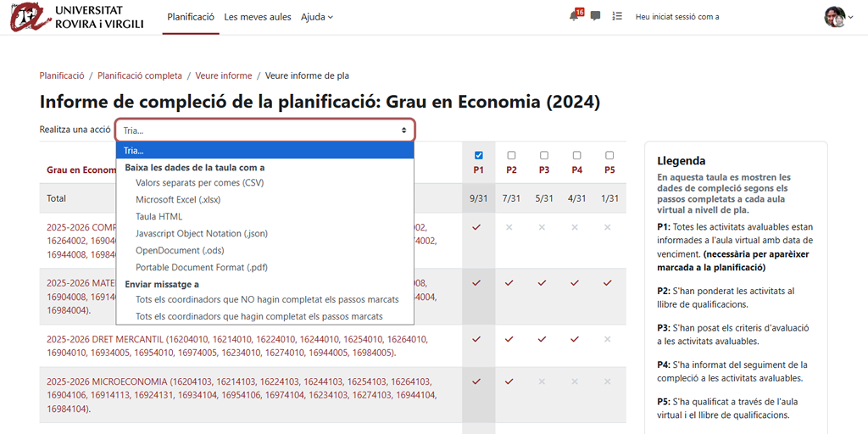Viewport: 868px width, 434px height.
Task: Collapse the 'Realitza una acció' select box
Action: pyautogui.click(x=264, y=131)
